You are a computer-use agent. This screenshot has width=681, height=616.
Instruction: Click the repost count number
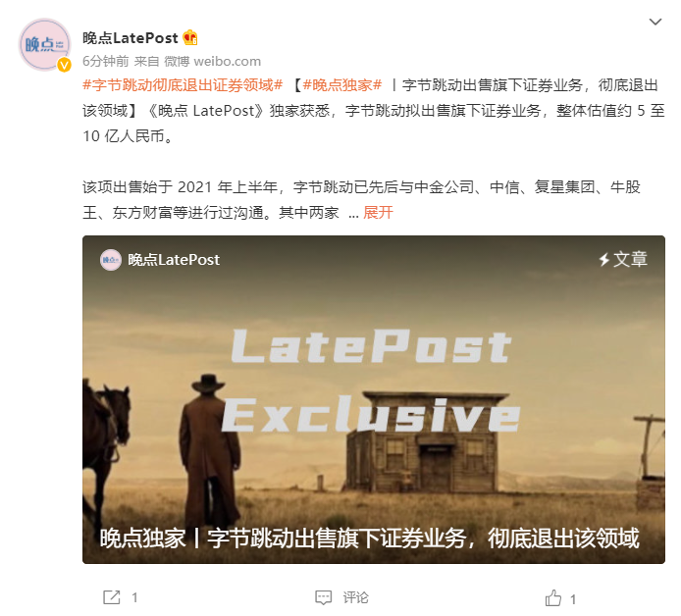[x=134, y=597]
